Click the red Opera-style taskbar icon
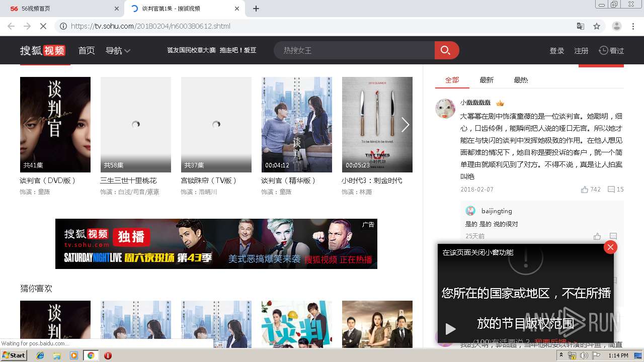This screenshot has height=362, width=644. coord(108,355)
